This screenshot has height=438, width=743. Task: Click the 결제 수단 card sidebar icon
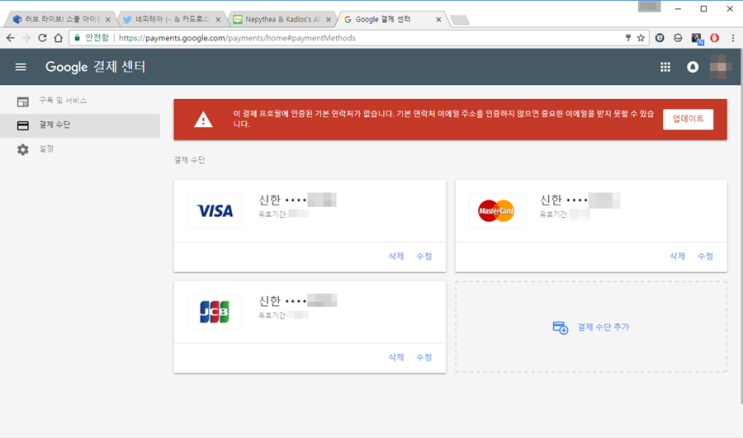pos(23,125)
